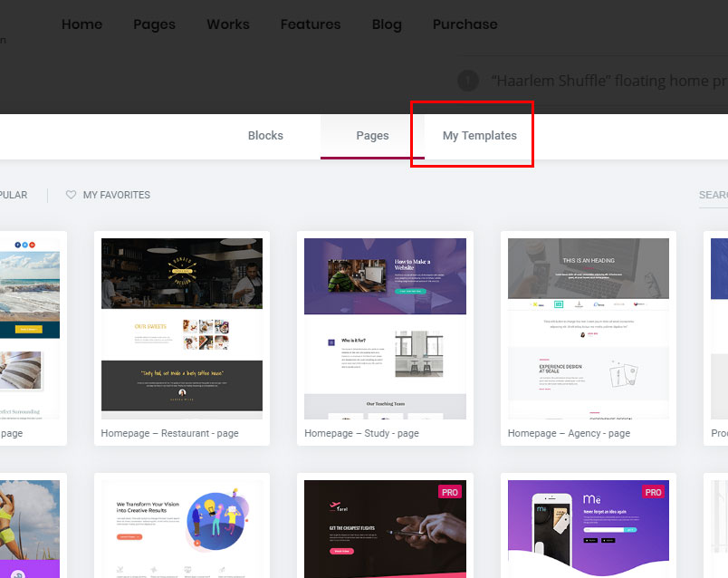Select the Pages tab in template library
The height and width of the screenshot is (578, 728).
click(372, 136)
